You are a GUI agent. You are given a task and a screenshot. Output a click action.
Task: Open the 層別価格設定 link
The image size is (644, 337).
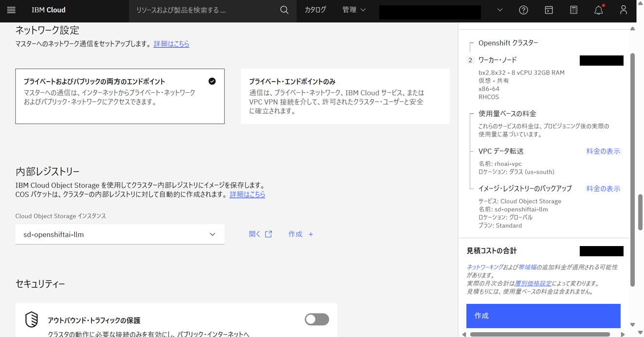(533, 284)
